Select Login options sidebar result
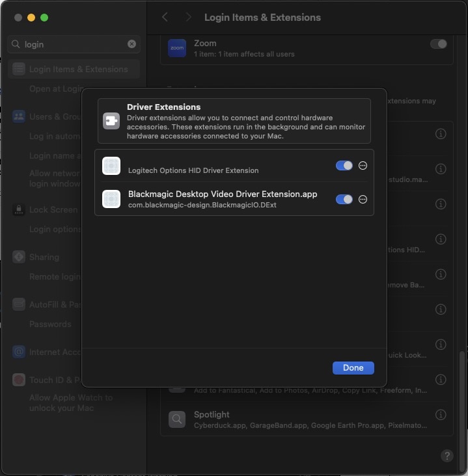 (55, 229)
